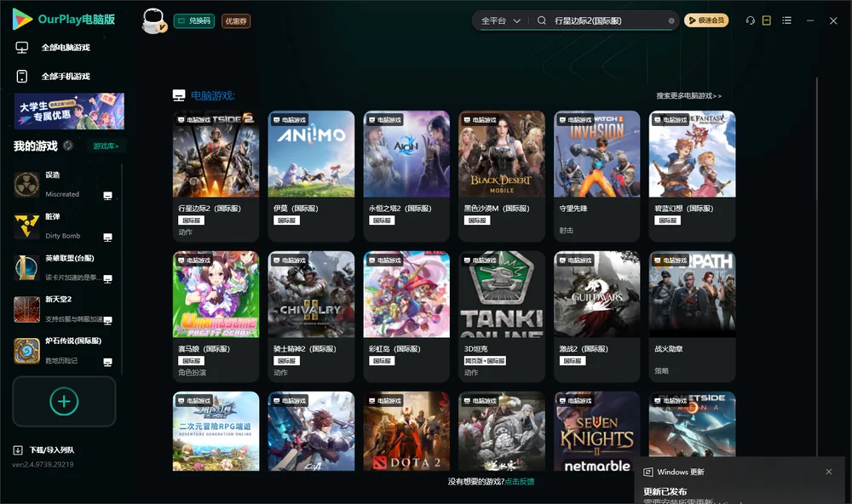Open 黑色沙漠M Black Desert card
This screenshot has height=504, width=852.
(502, 176)
